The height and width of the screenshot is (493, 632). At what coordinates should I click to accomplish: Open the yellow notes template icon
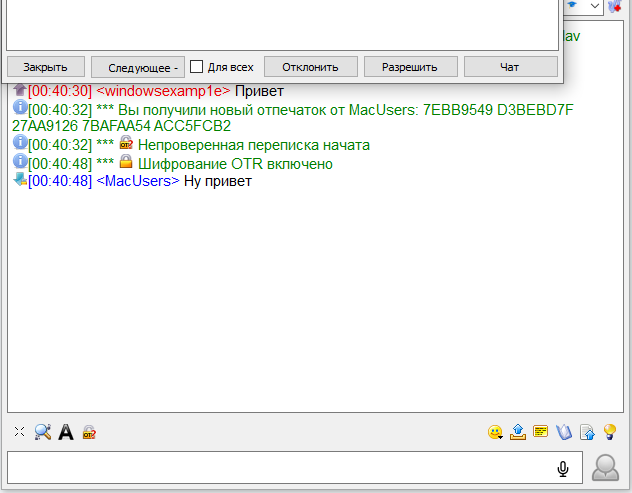tap(541, 433)
